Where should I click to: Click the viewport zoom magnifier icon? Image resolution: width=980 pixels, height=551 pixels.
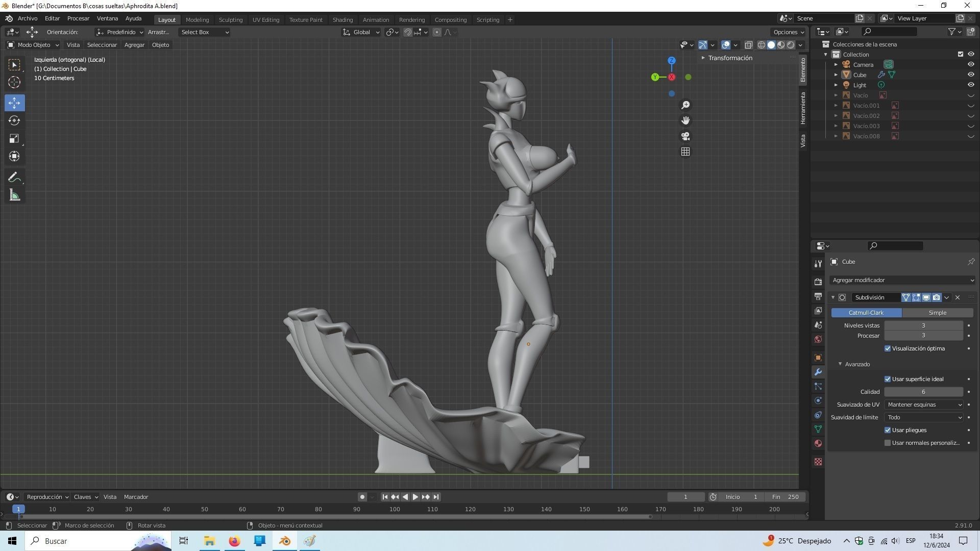coord(685,105)
